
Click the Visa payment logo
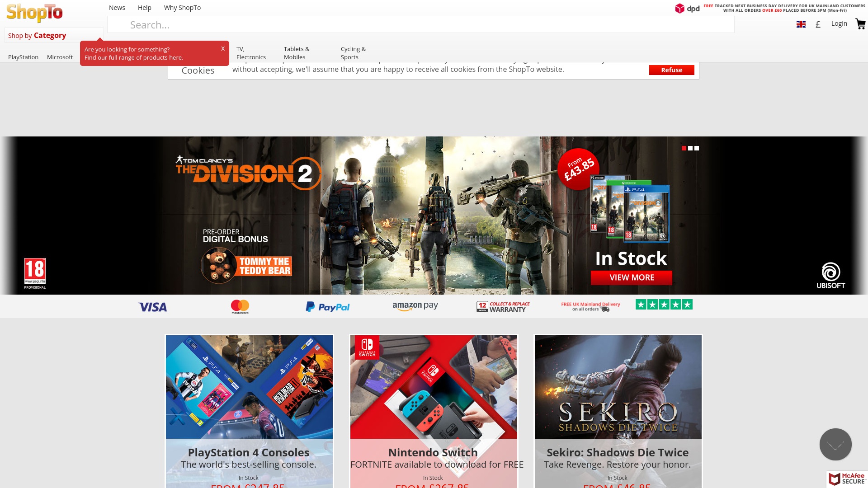152,307
